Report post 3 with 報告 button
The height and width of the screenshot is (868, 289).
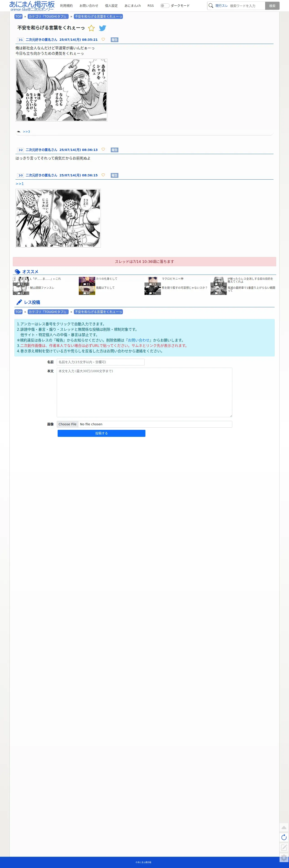(115, 175)
